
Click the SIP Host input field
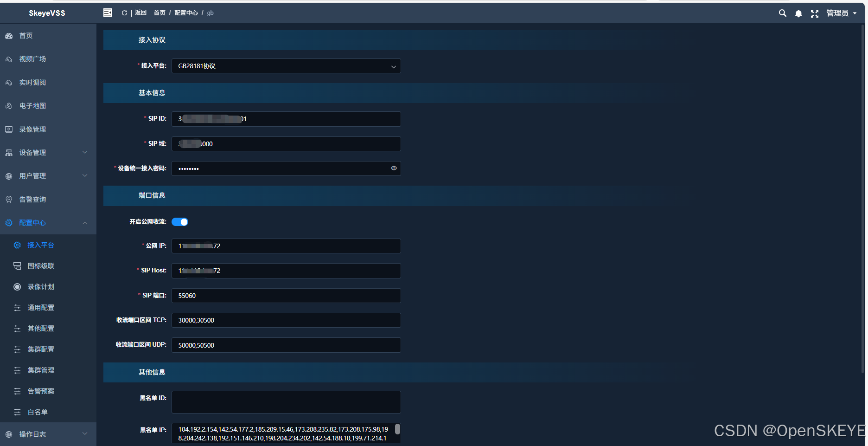tap(286, 271)
